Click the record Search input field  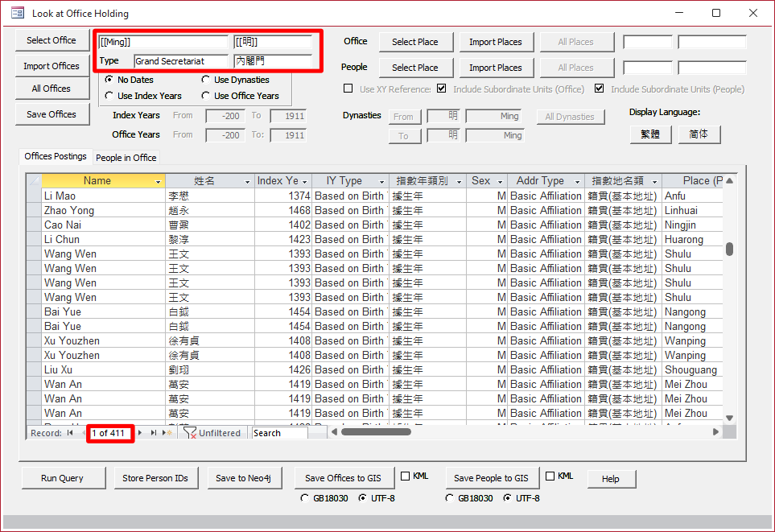tap(278, 433)
